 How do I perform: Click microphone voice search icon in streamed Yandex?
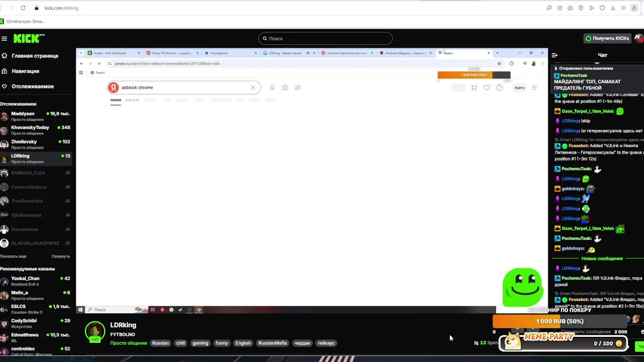coord(272,87)
